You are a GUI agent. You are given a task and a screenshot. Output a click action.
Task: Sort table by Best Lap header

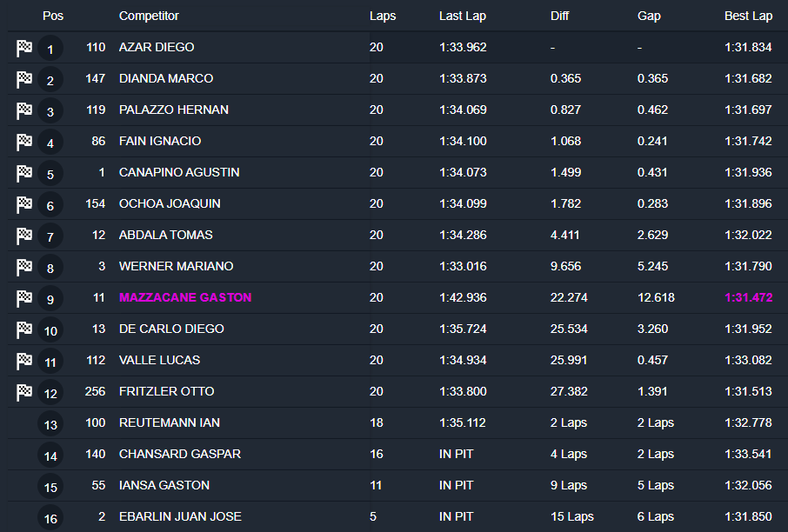[x=748, y=17]
